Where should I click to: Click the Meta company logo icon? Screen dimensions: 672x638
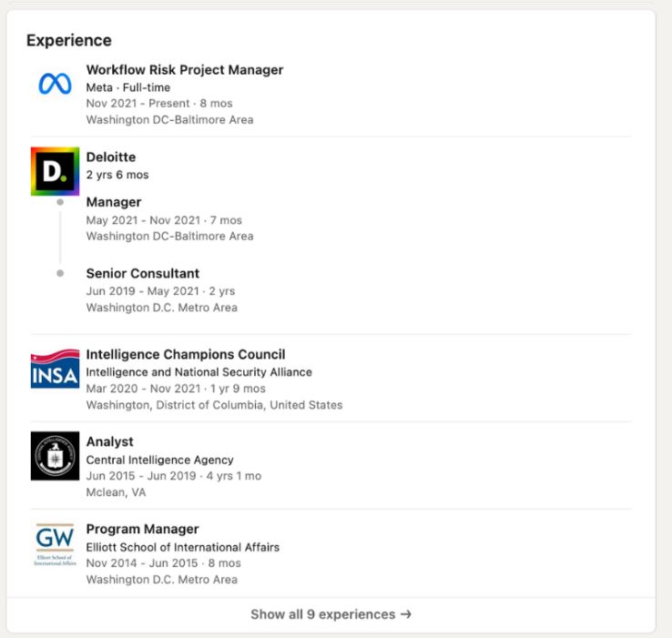(x=55, y=85)
